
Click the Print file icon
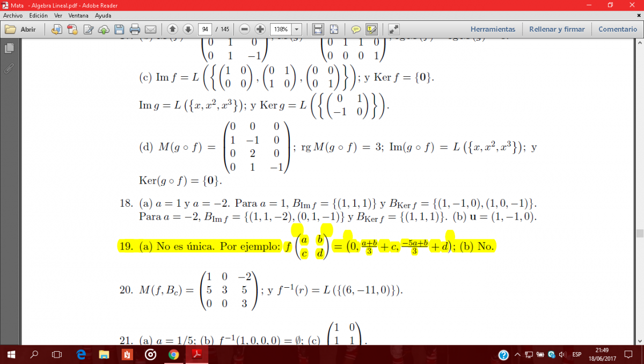pos(135,29)
